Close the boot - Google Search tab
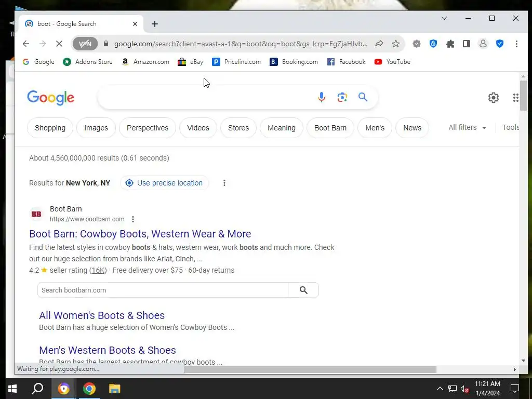 135,24
